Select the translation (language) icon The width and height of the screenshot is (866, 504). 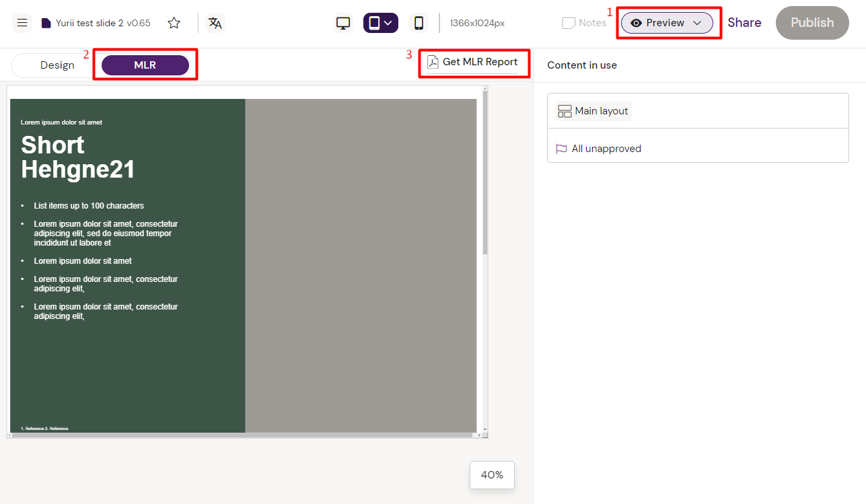click(x=215, y=22)
